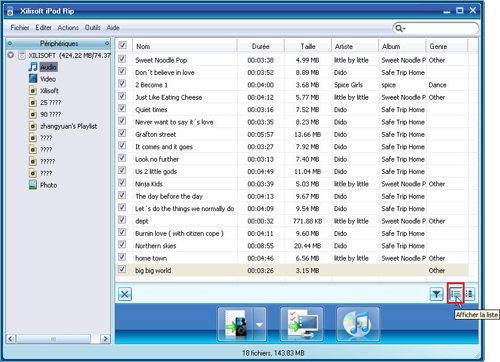Click the XILISOFT device icon
Image resolution: width=500 pixels, height=362 pixels.
pos(22,55)
